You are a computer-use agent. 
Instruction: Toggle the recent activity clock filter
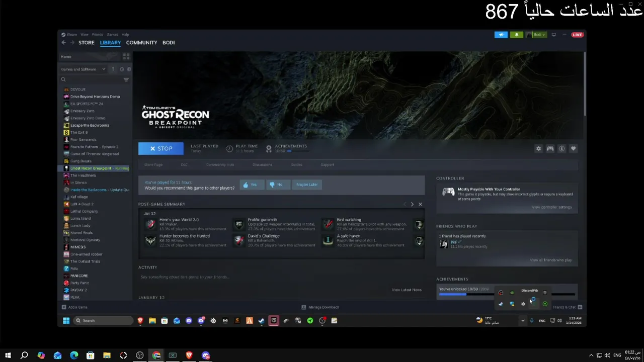pos(122,69)
